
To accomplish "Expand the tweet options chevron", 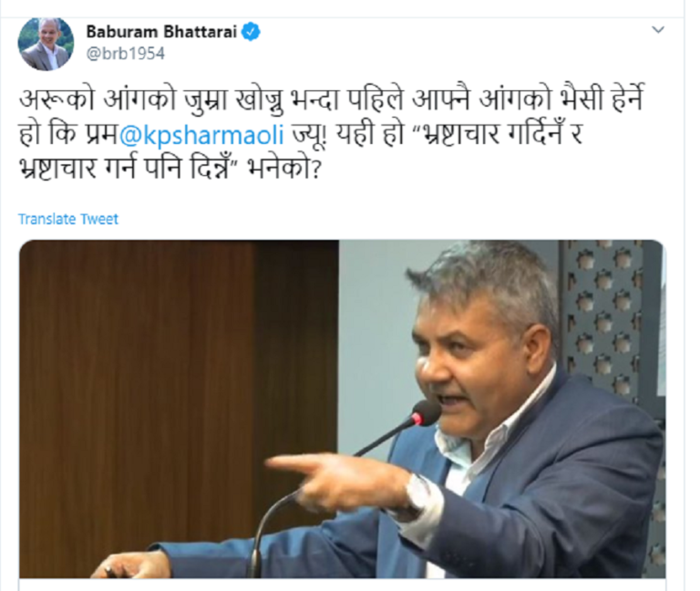I will pos(658,30).
